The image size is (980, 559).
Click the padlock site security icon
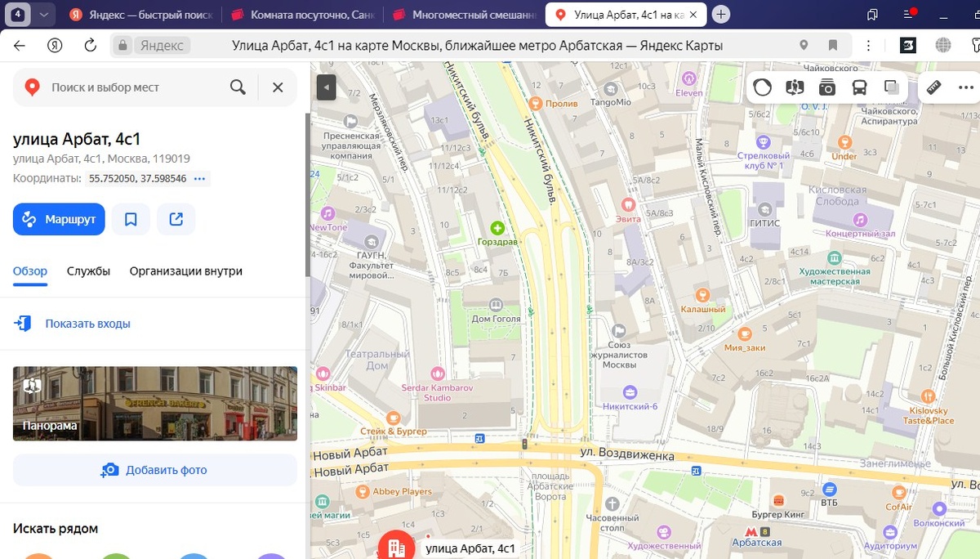(x=122, y=46)
